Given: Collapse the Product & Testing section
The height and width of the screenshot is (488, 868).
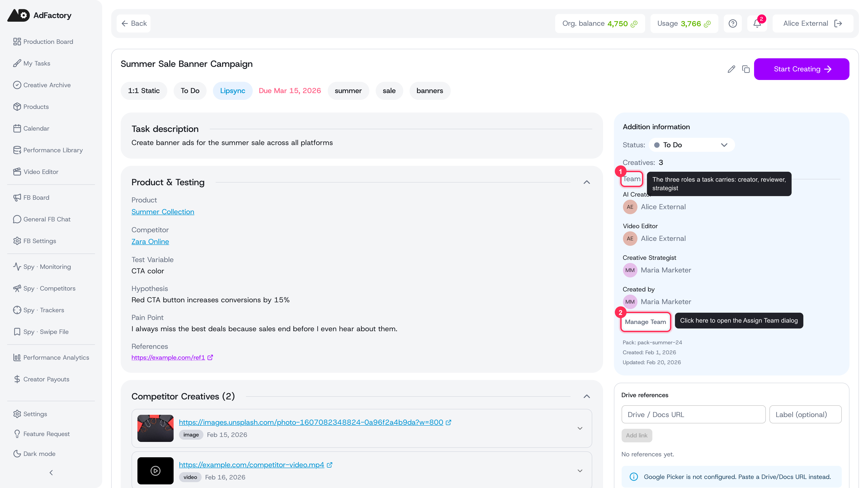Looking at the screenshot, I should coord(587,182).
